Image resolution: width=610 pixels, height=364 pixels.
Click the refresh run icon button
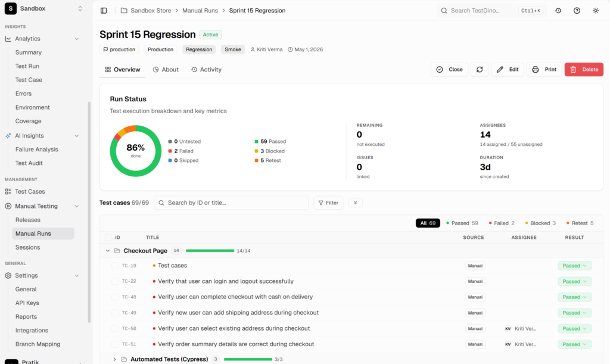coord(480,69)
